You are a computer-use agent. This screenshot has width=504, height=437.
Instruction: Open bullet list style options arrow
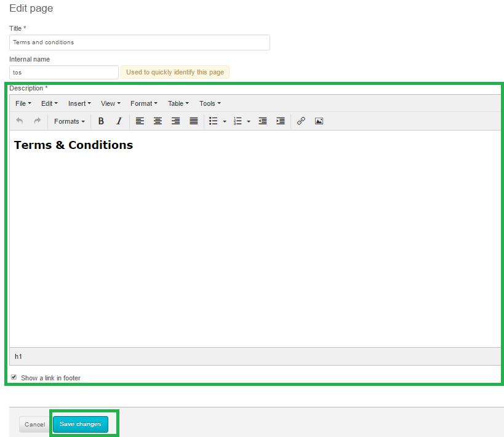tap(225, 121)
